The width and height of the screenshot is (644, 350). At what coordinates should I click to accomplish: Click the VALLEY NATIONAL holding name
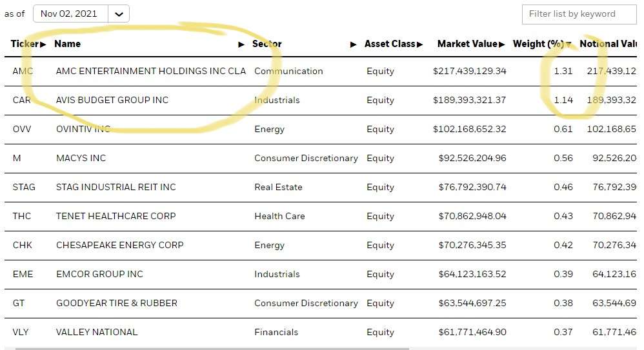(x=97, y=332)
